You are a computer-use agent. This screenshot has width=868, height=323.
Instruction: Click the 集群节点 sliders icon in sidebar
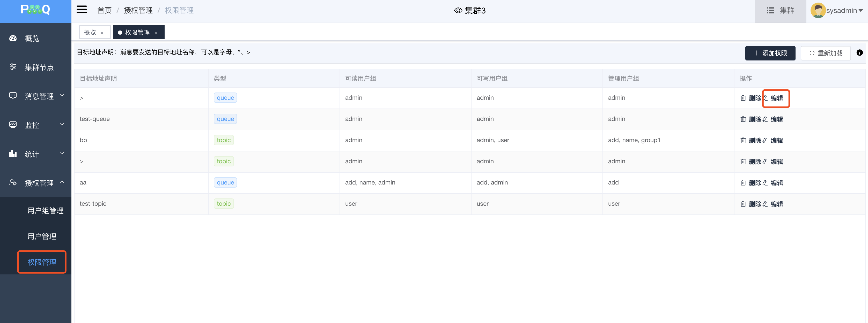click(x=13, y=67)
